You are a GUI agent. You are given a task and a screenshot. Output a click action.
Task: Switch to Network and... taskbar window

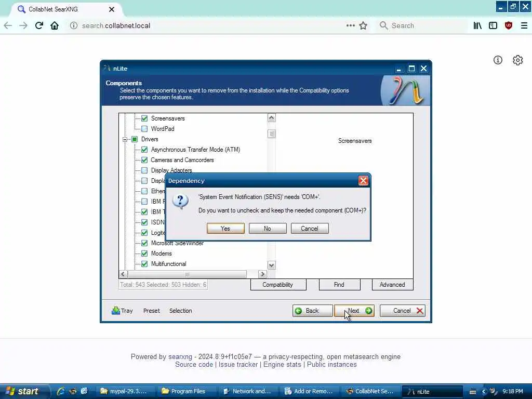[x=248, y=391]
